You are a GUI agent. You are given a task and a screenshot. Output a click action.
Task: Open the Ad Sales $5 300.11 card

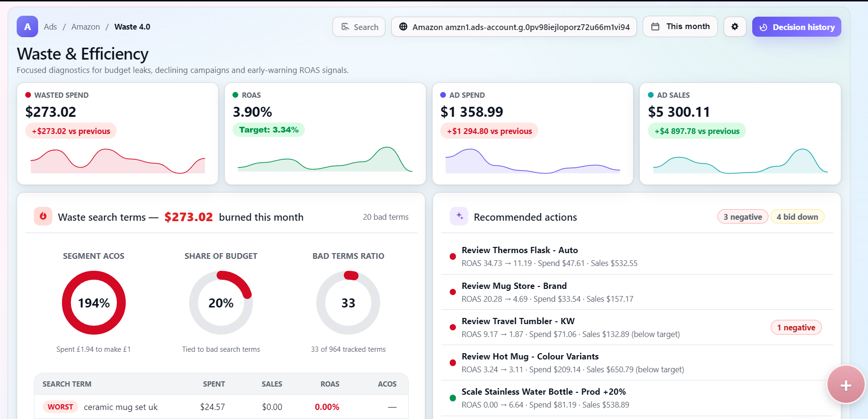click(740, 133)
